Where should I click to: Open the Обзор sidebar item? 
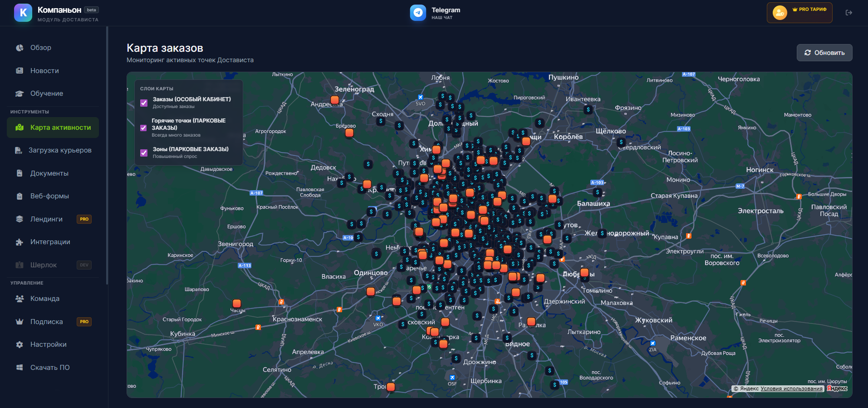[40, 48]
